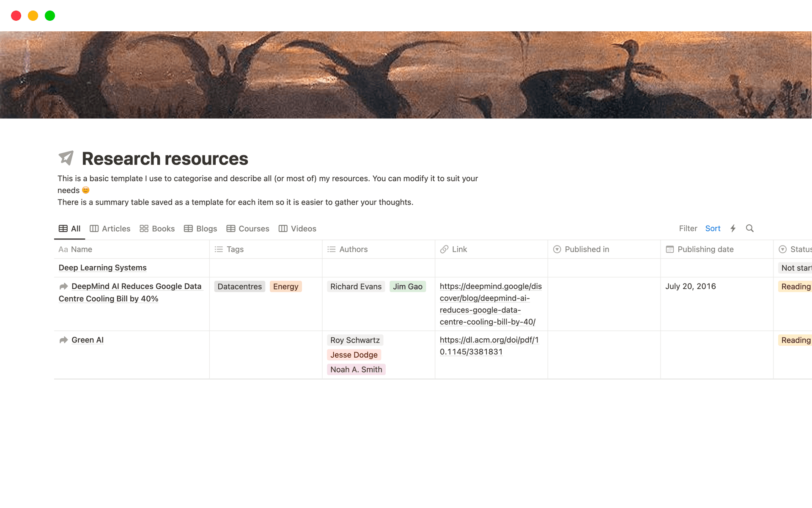Open the Published in column header menu
Image resolution: width=812 pixels, height=508 pixels.
click(x=587, y=249)
